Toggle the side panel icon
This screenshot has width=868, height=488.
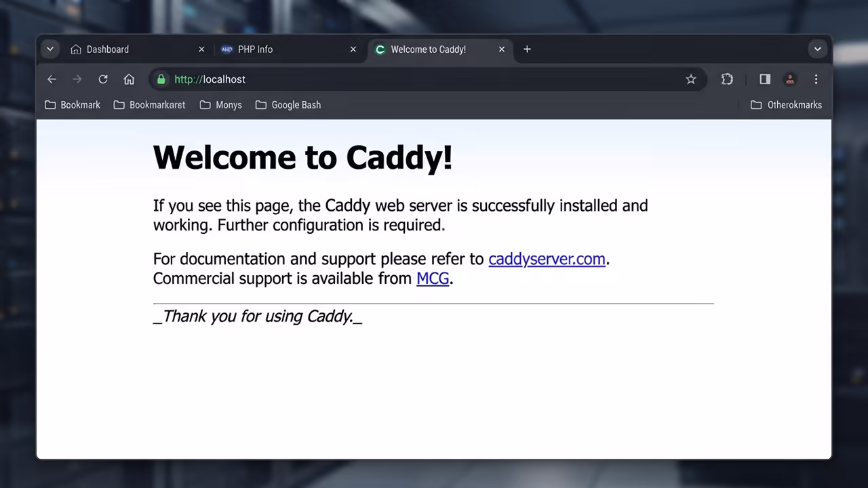[x=765, y=79]
